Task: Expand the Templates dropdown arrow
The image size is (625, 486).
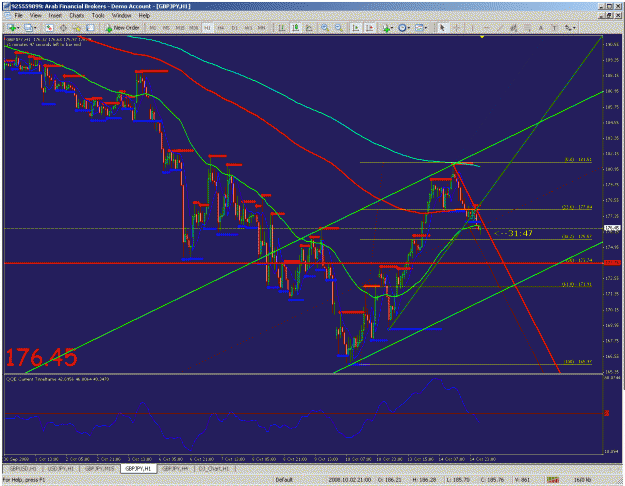Action: click(426, 28)
